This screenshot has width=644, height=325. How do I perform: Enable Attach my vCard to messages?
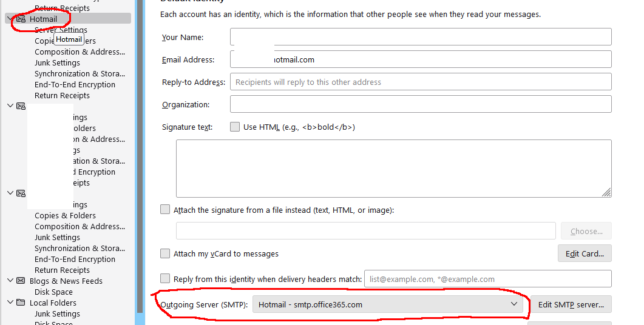(165, 253)
